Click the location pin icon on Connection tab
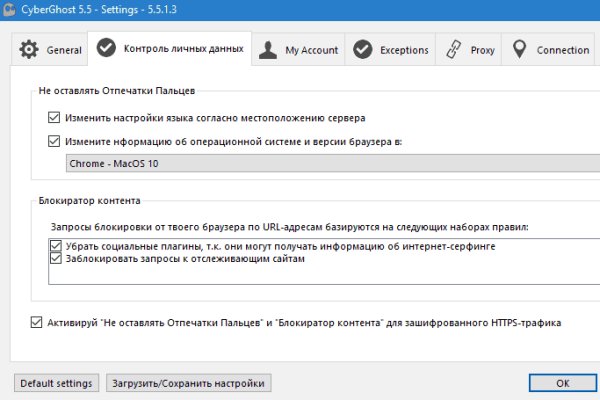Image resolution: width=600 pixels, height=400 pixels. coord(519,49)
